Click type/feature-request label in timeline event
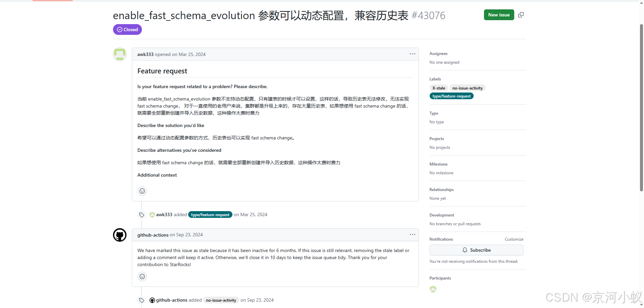This screenshot has width=644, height=308. 210,215
